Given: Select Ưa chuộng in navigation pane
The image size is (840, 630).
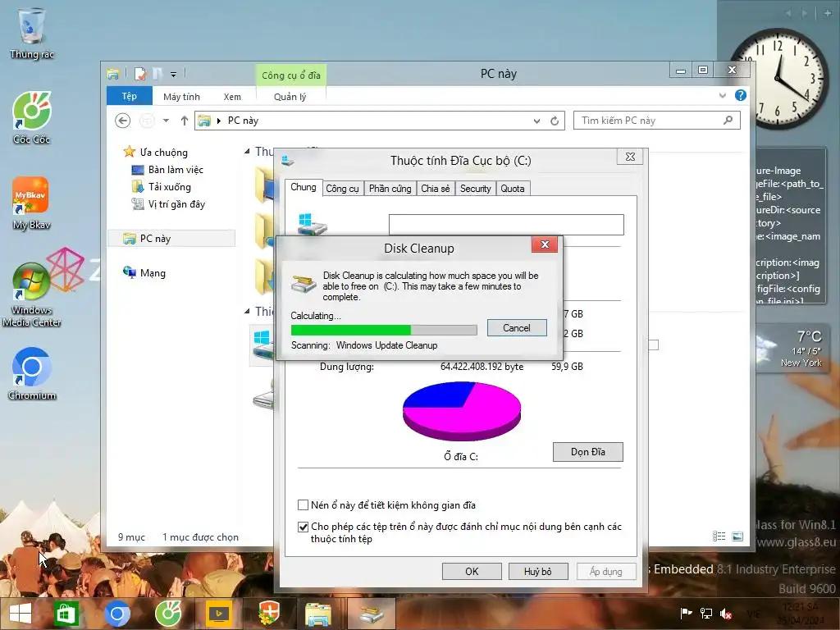Looking at the screenshot, I should [x=156, y=152].
